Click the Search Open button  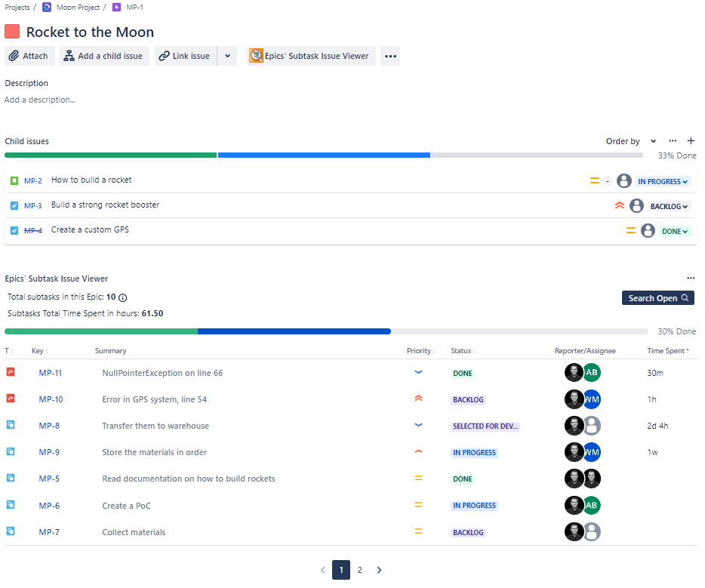657,297
